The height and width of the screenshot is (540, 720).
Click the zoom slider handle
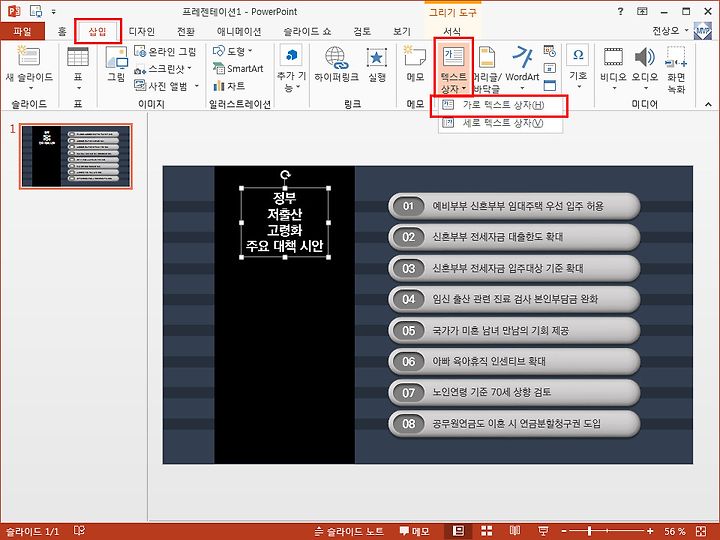(589, 531)
